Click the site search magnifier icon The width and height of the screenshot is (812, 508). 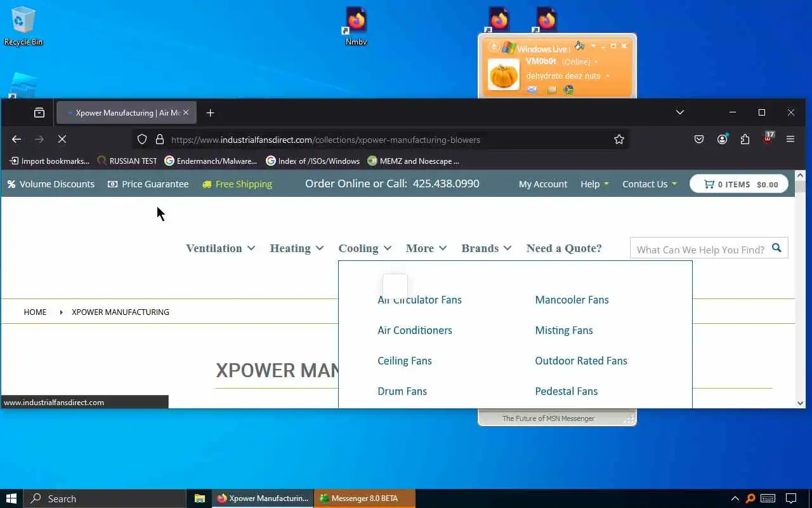tap(776, 248)
